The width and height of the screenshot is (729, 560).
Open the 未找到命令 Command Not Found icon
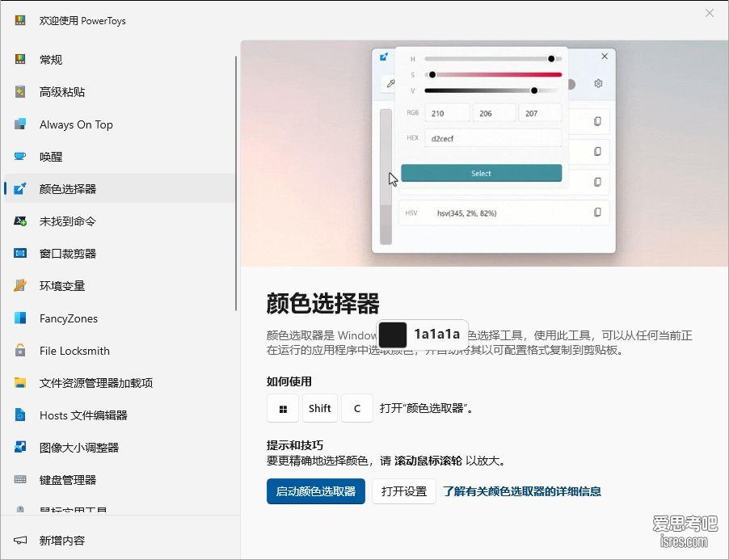pos(20,221)
